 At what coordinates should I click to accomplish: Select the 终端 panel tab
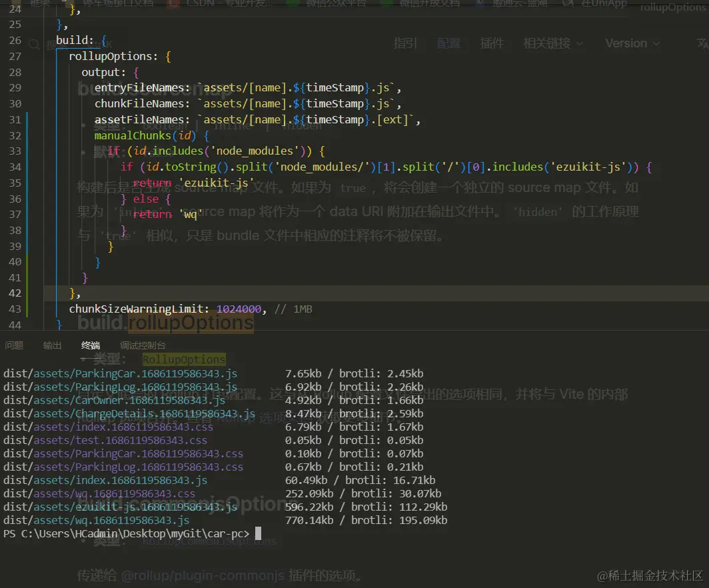click(x=91, y=345)
